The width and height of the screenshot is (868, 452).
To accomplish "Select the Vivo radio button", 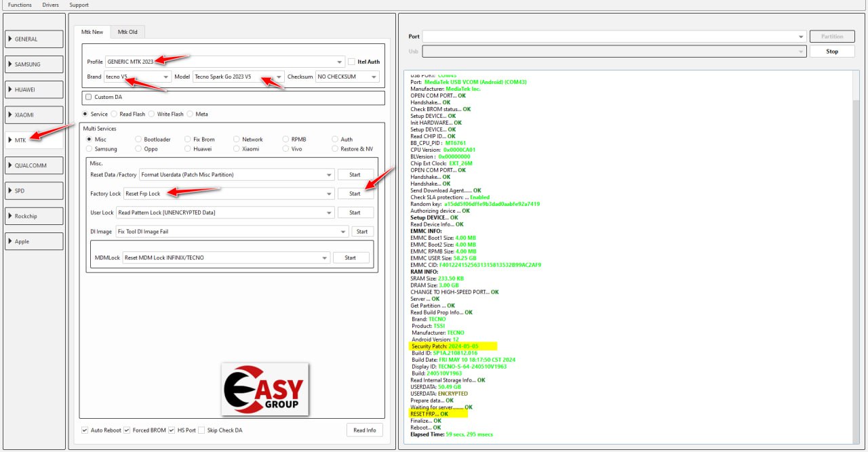I will tap(286, 149).
